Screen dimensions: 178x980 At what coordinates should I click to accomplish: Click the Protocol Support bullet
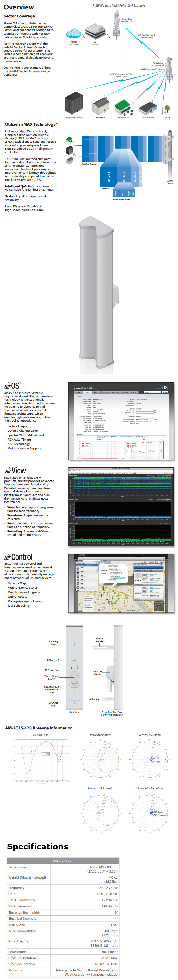coord(19,426)
